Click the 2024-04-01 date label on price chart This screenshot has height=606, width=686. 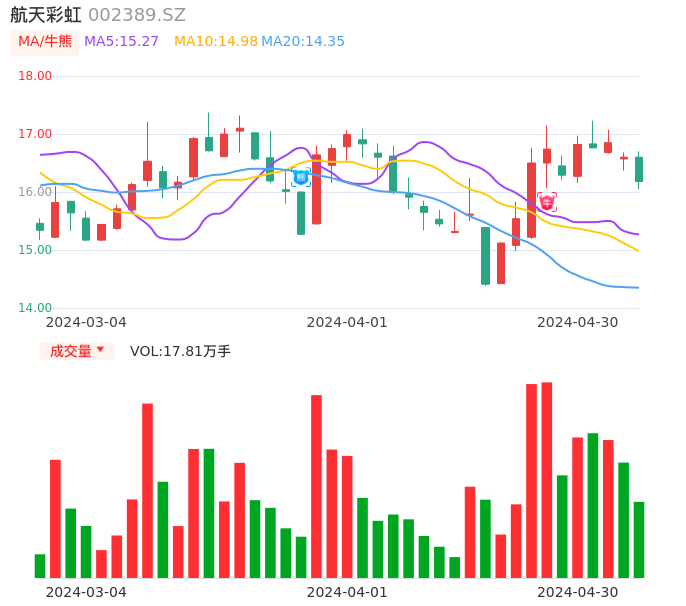click(x=347, y=322)
